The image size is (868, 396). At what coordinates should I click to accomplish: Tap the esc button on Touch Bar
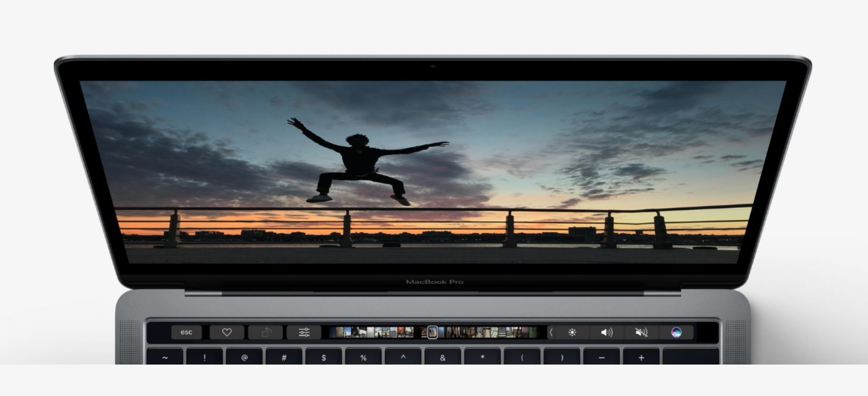(186, 332)
